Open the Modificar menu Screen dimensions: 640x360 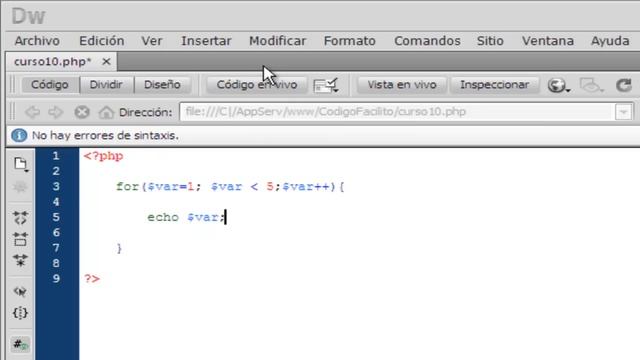278,41
